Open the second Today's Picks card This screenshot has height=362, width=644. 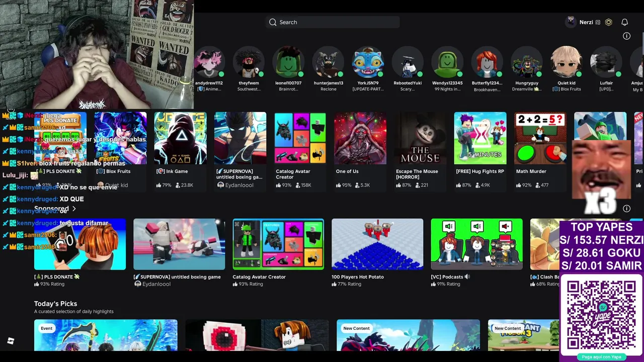(257, 335)
